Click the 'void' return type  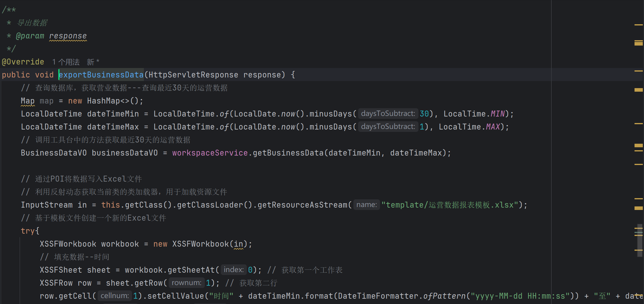point(44,75)
